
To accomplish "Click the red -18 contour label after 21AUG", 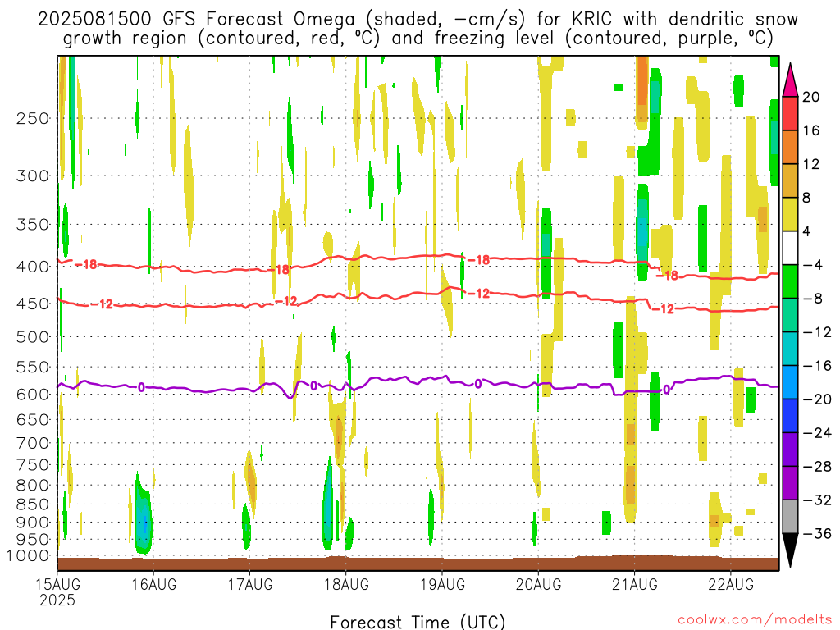I will (668, 276).
